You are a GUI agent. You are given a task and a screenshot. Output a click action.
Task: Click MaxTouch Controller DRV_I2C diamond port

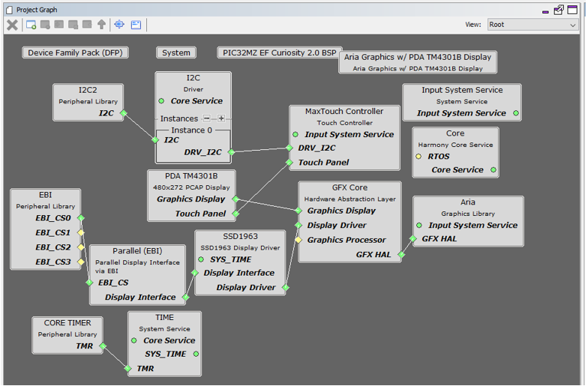289,148
